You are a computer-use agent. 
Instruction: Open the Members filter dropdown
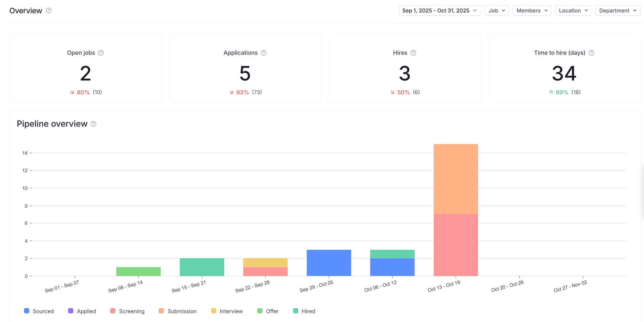[532, 11]
